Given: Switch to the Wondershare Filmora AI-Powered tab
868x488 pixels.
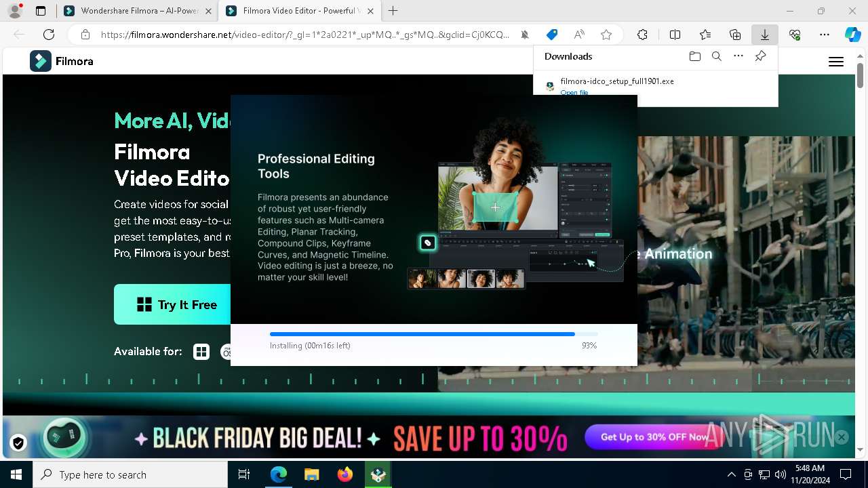Looking at the screenshot, I should pyautogui.click(x=138, y=11).
